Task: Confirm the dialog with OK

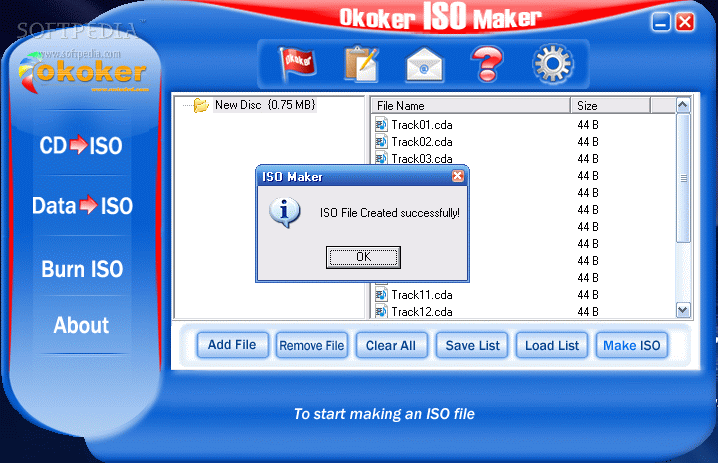Action: [x=363, y=257]
